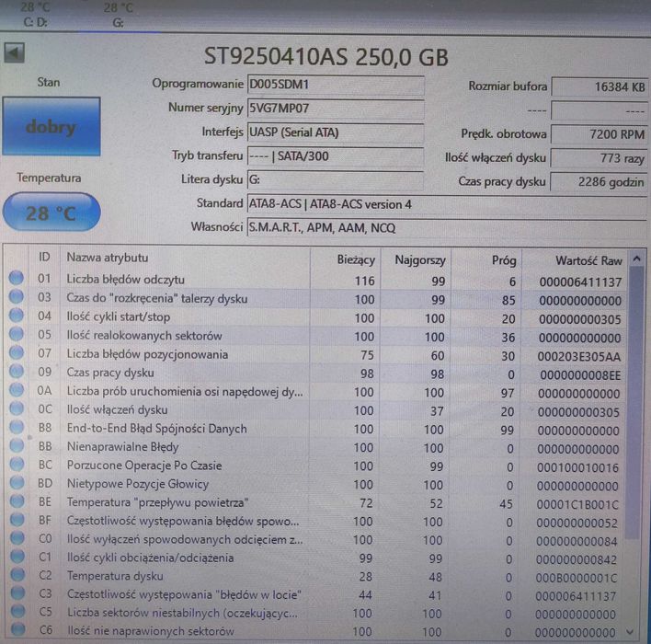Click the 773 razy power-on count field
651x644 pixels.
pyautogui.click(x=600, y=158)
